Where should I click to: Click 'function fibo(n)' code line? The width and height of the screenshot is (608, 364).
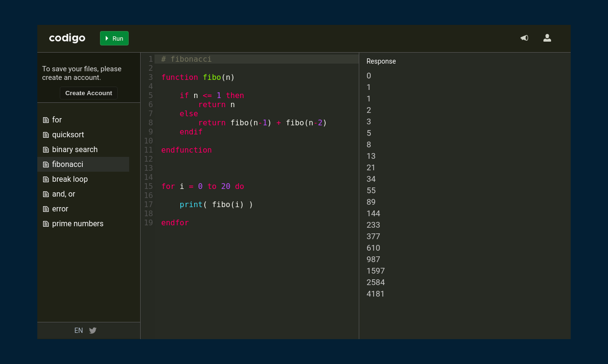[x=198, y=77]
